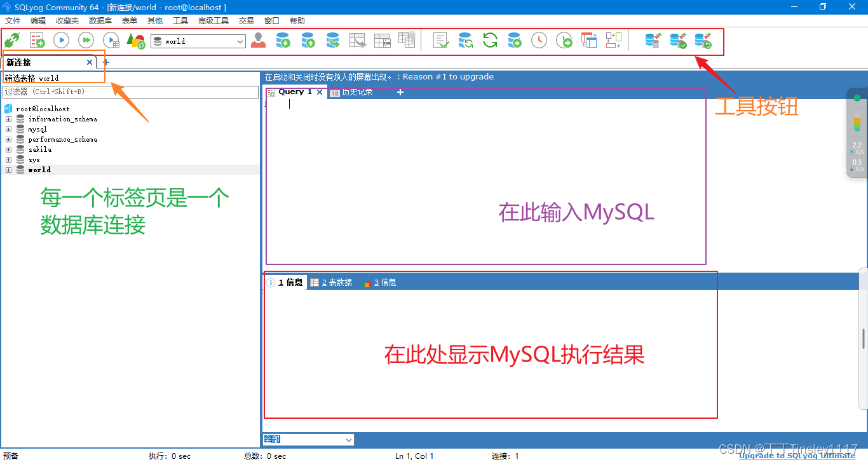Open the 全部 dropdown below the results
The height and width of the screenshot is (462, 868).
pos(308,440)
